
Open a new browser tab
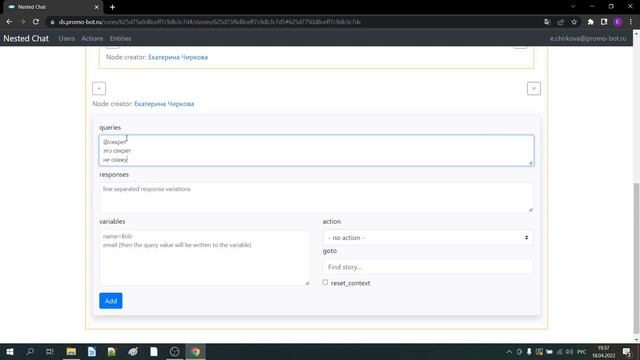pyautogui.click(x=112, y=7)
